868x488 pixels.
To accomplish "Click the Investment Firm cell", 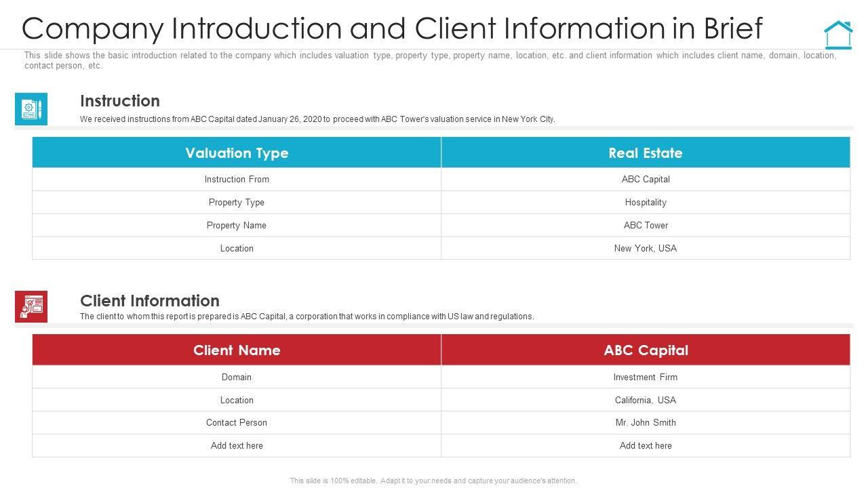I will (x=645, y=378).
